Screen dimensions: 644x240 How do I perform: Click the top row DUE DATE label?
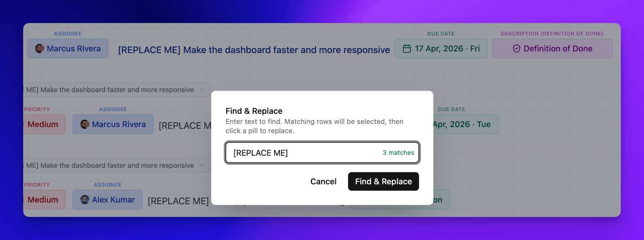click(x=441, y=34)
